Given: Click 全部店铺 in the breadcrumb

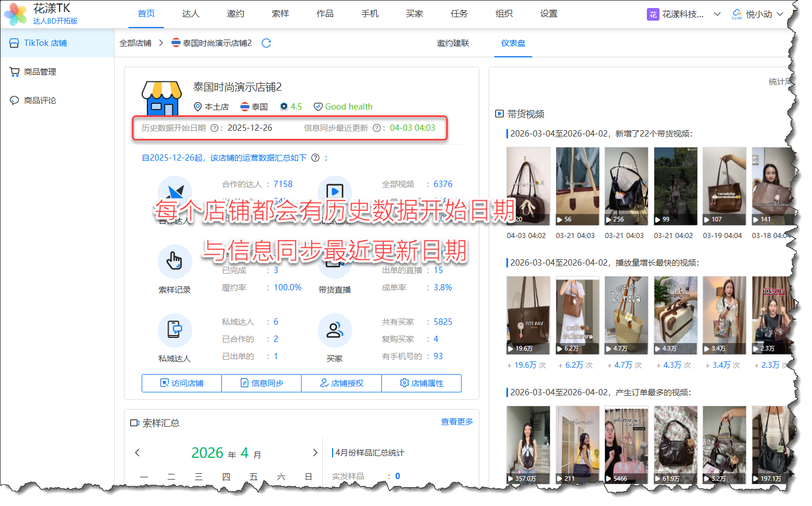Looking at the screenshot, I should (135, 43).
